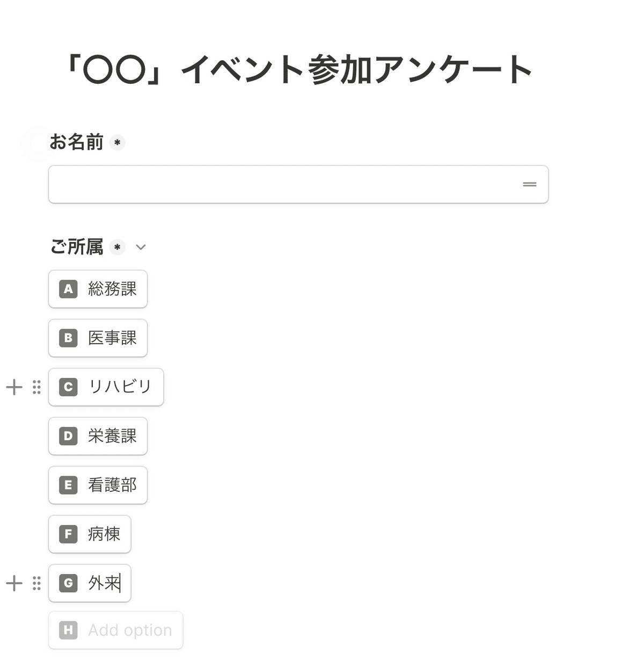Click the plus icon beside リハビリ option
644x668 pixels.
tap(14, 387)
